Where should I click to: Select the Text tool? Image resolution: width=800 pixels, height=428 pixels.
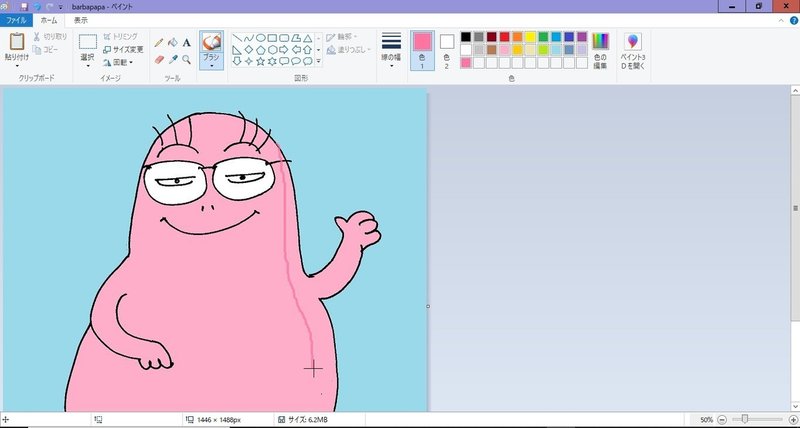click(x=187, y=43)
